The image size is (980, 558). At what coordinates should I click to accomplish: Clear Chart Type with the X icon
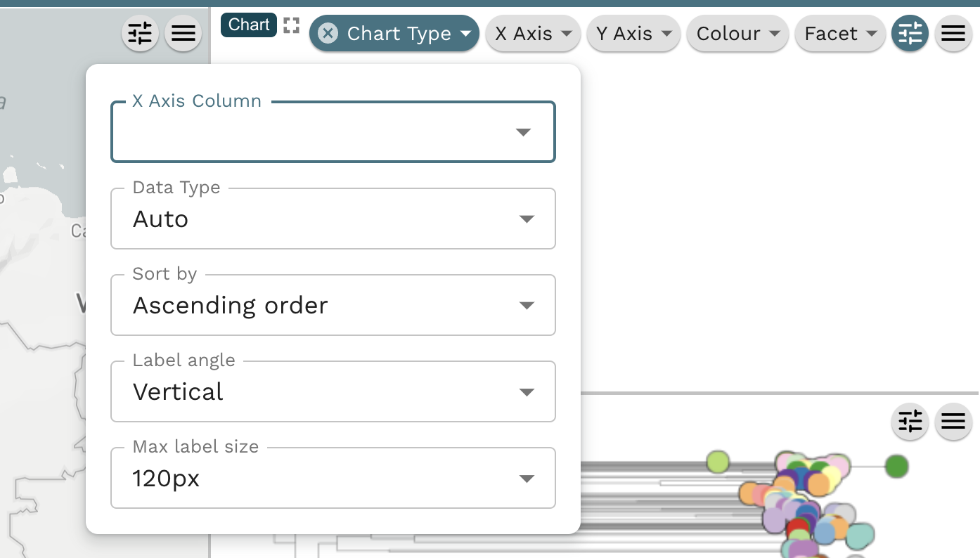coord(328,33)
